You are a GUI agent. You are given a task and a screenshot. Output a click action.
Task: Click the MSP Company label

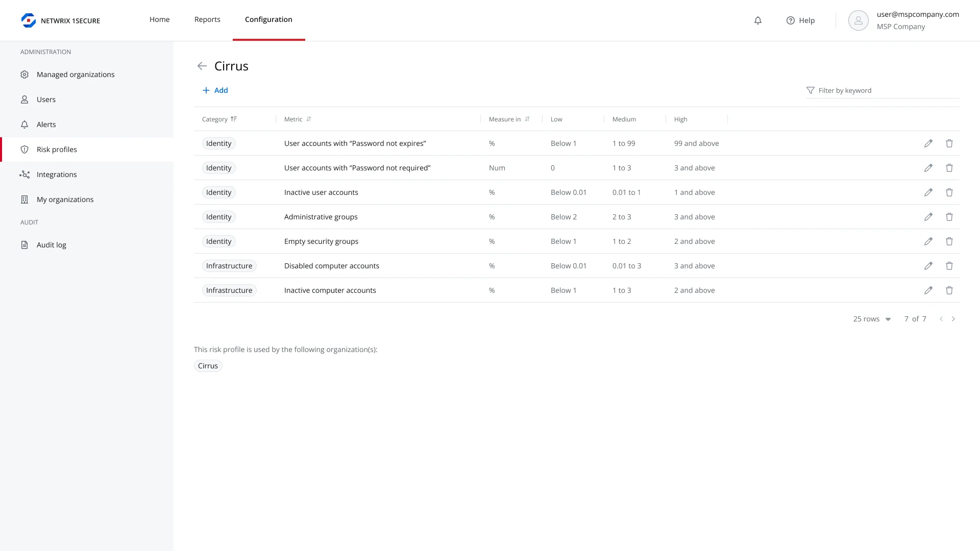click(x=901, y=27)
